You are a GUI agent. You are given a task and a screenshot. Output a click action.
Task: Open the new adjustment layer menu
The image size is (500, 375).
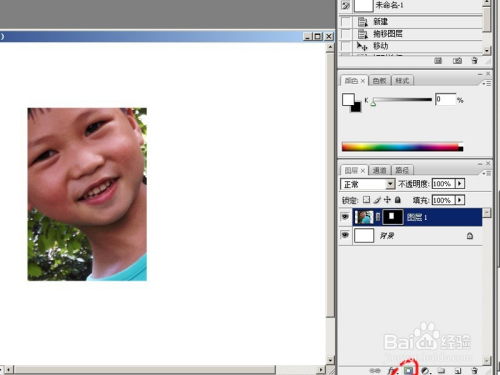(425, 370)
